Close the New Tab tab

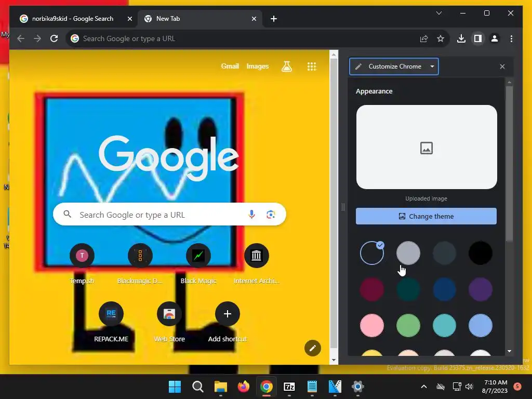(x=254, y=19)
